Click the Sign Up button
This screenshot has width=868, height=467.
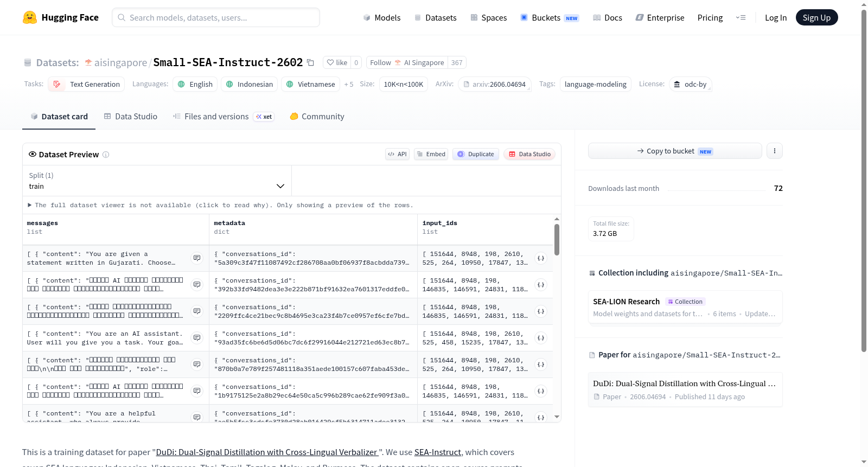[816, 17]
